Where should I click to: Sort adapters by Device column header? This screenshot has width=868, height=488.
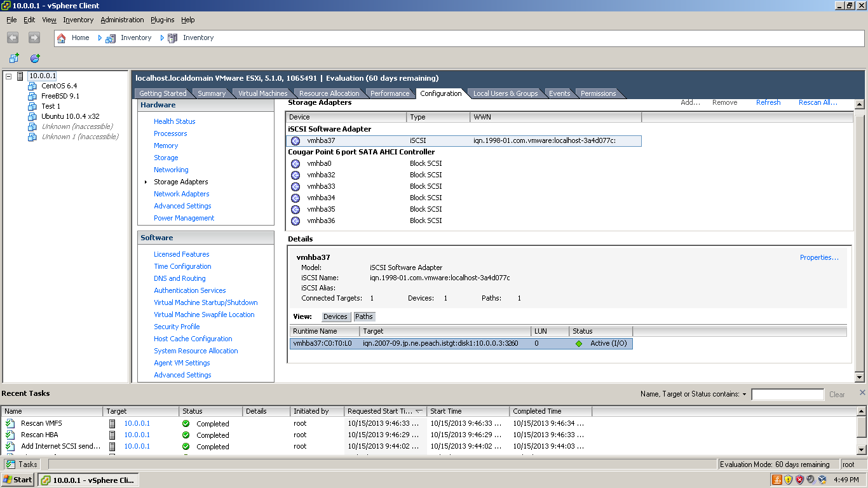346,117
